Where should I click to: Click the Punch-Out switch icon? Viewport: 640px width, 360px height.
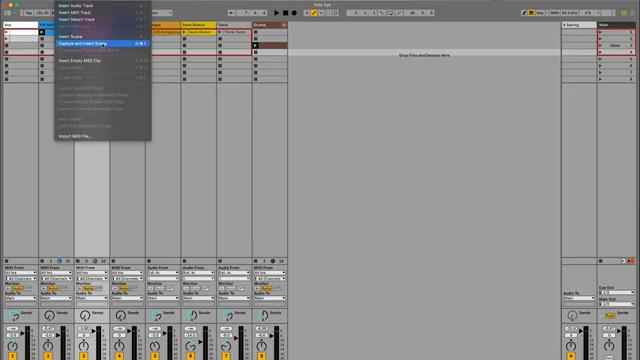click(399, 13)
